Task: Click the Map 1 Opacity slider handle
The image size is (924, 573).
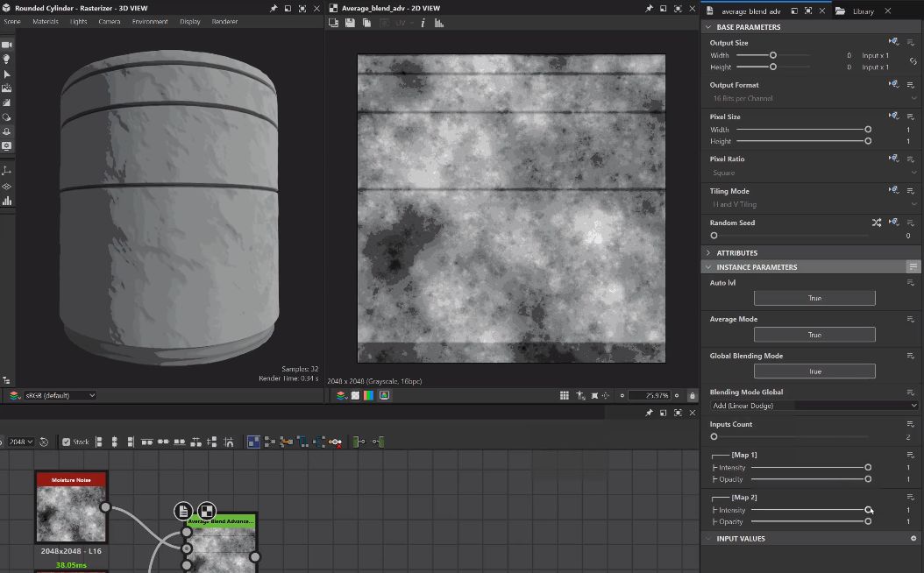Action: tap(868, 479)
